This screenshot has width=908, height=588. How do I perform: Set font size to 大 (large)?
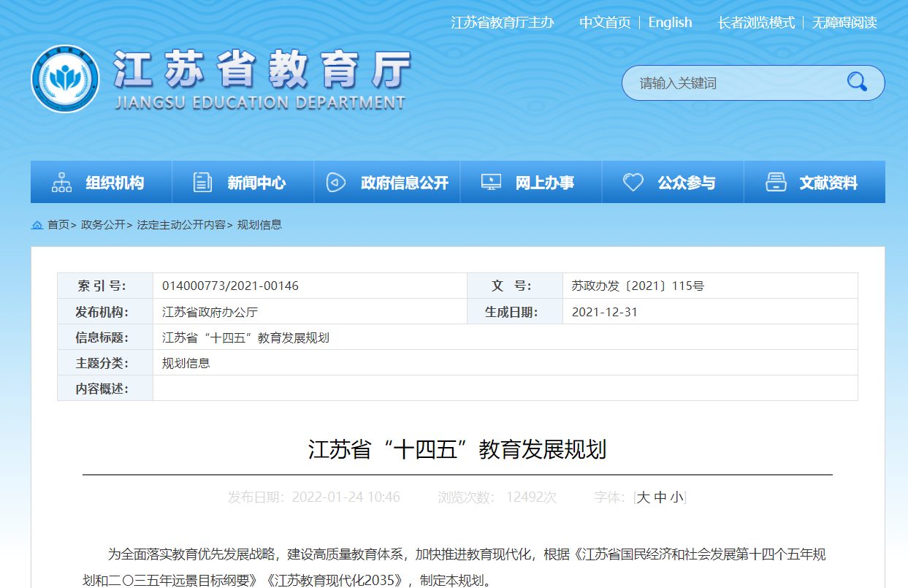(643, 497)
